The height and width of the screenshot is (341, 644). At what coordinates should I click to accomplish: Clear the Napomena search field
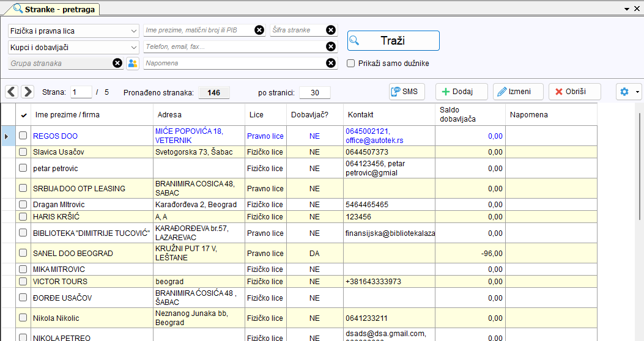pyautogui.click(x=331, y=63)
